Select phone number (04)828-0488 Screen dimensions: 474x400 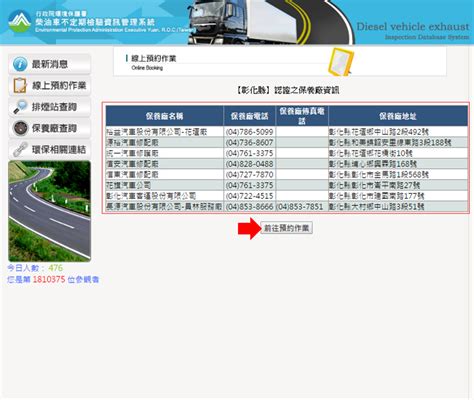pyautogui.click(x=249, y=164)
